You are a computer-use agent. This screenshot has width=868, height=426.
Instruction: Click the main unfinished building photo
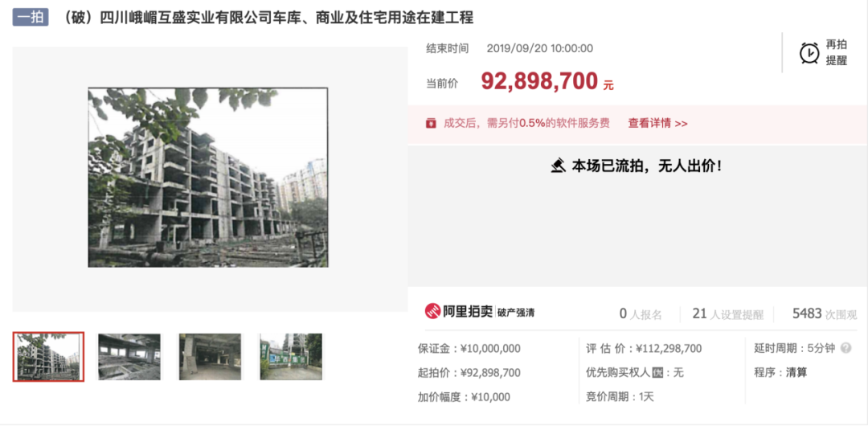tap(208, 178)
